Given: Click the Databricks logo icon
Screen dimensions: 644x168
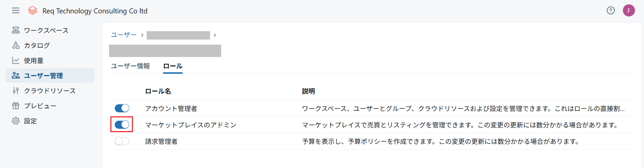Looking at the screenshot, I should [x=33, y=11].
